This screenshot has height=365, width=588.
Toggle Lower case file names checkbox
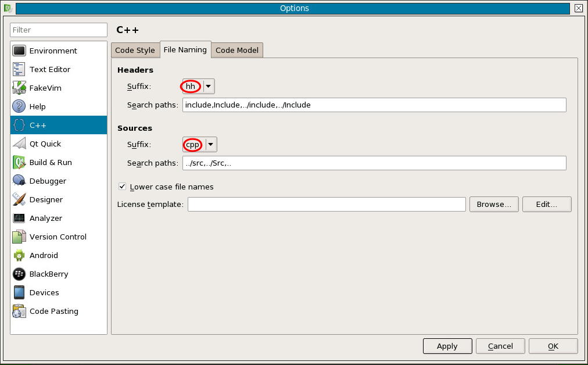(x=122, y=187)
